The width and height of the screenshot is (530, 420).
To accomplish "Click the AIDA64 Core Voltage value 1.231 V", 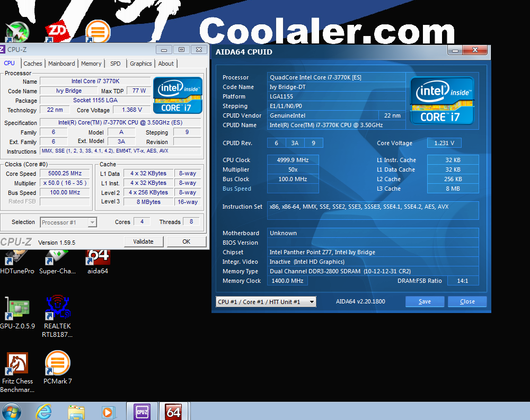I will point(444,143).
